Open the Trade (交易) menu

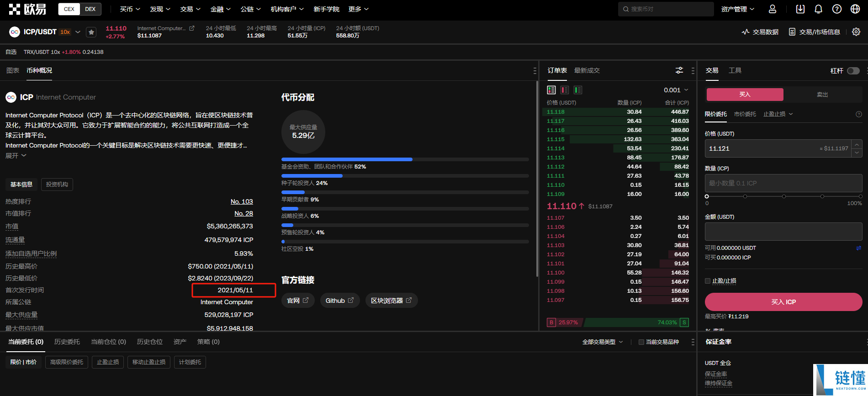[191, 9]
